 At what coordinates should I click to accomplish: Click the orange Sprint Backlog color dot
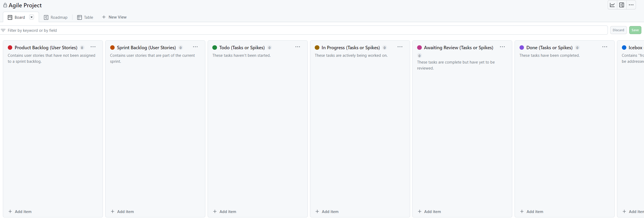tap(112, 47)
